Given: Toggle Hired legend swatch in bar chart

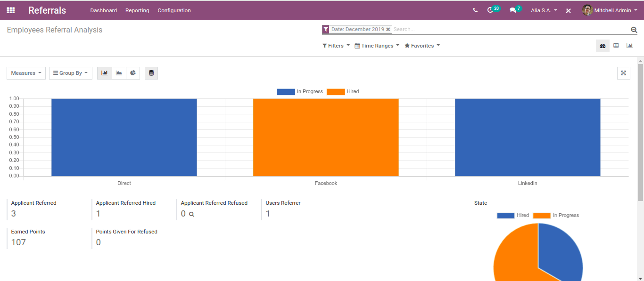Looking at the screenshot, I should coord(336,92).
